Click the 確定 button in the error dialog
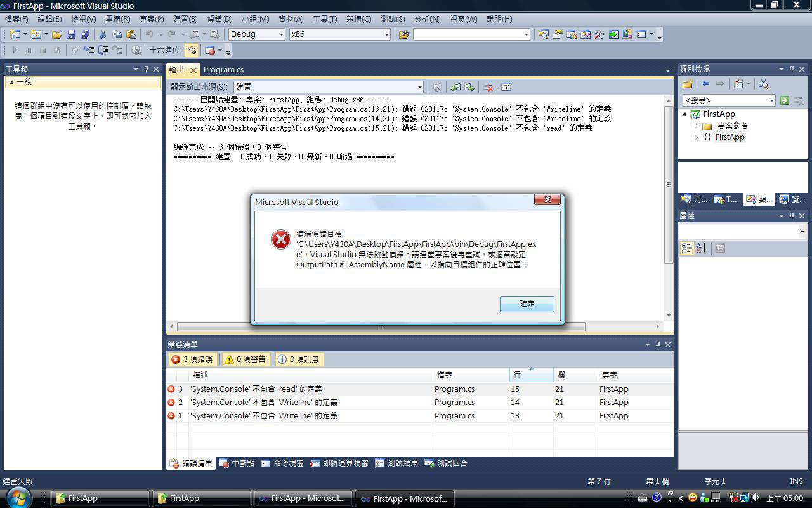 tap(527, 304)
